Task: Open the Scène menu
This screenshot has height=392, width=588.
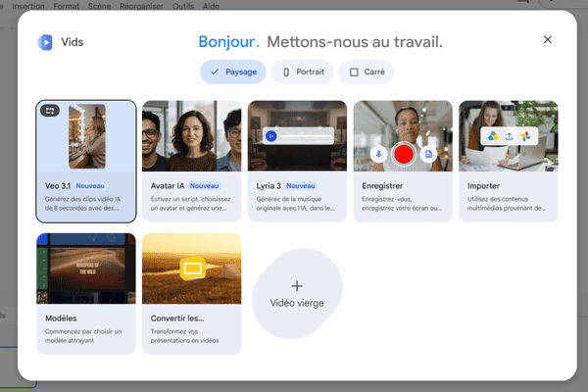Action: pyautogui.click(x=99, y=7)
